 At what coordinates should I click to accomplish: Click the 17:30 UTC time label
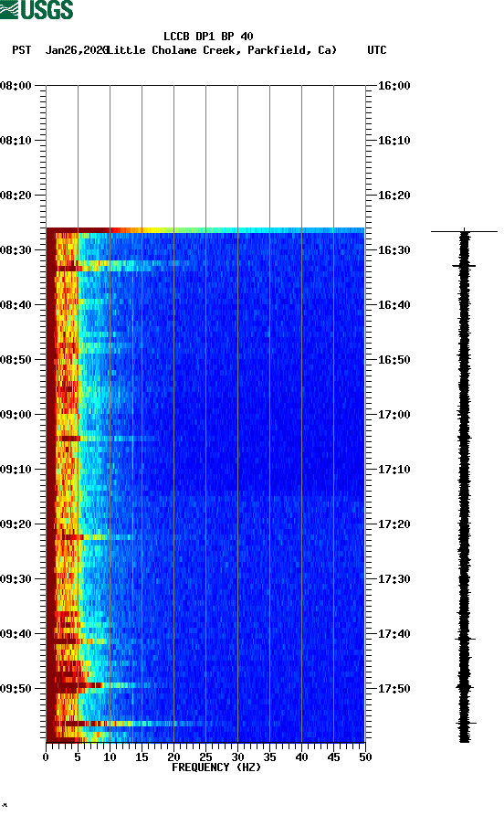click(394, 579)
